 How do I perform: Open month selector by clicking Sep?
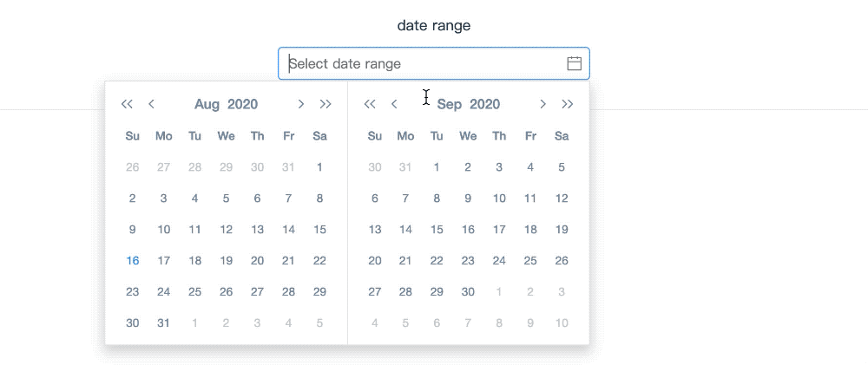tap(450, 104)
